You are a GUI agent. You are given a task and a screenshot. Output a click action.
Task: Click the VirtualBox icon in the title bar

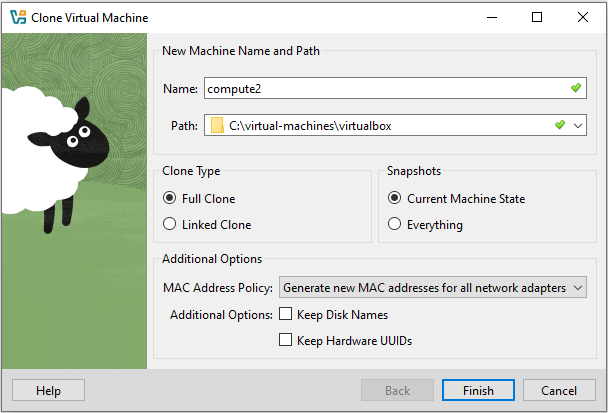click(x=17, y=17)
